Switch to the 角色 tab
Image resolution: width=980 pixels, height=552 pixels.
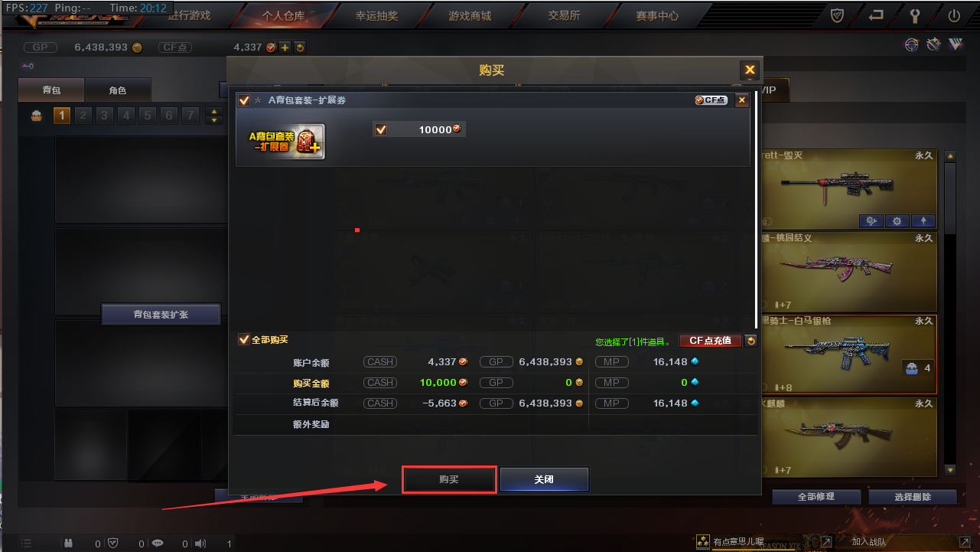(117, 90)
